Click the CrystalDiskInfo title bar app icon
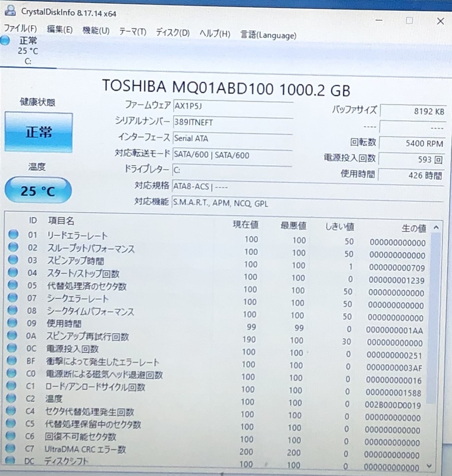This screenshot has width=452, height=476. point(10,10)
